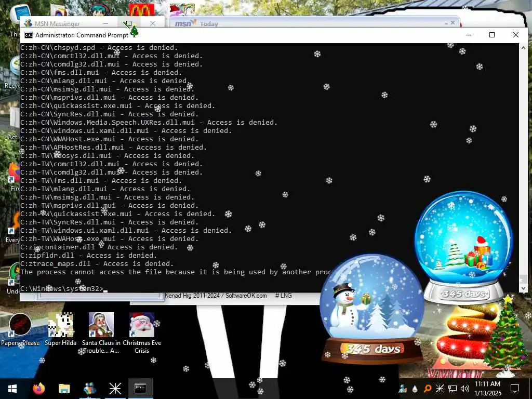Open the Action Center notifications

pyautogui.click(x=515, y=389)
